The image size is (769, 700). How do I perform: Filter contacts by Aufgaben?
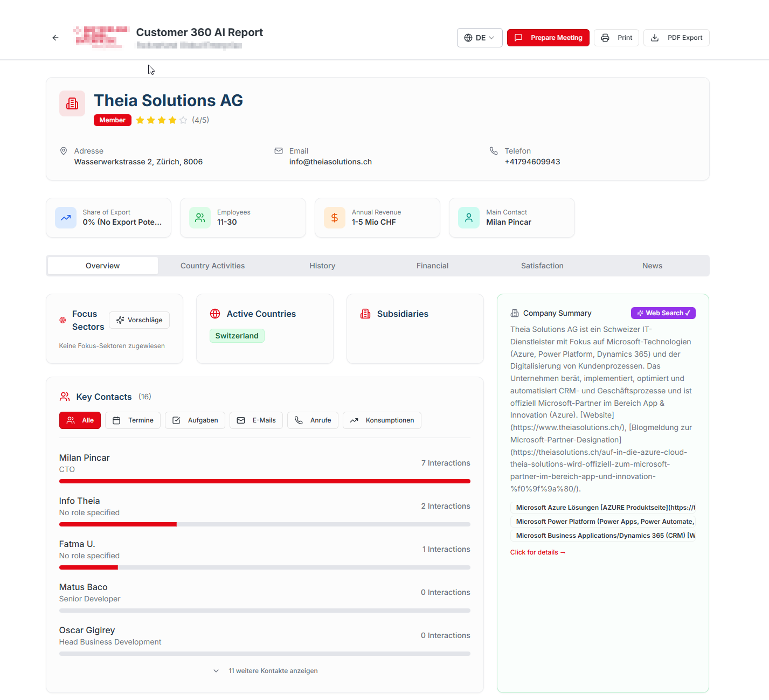pyautogui.click(x=195, y=420)
